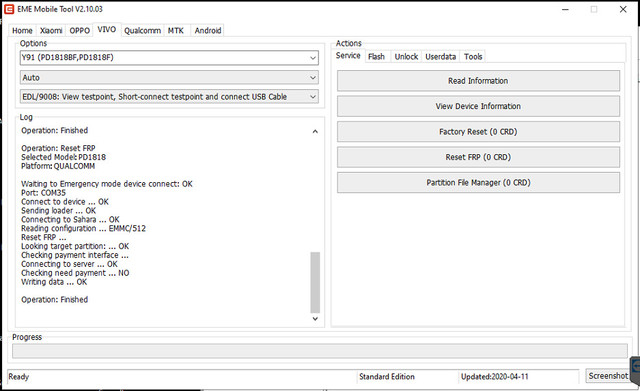The image size is (640, 391).
Task: Click 'Standard Edition' in status bar
Action: pos(387,377)
